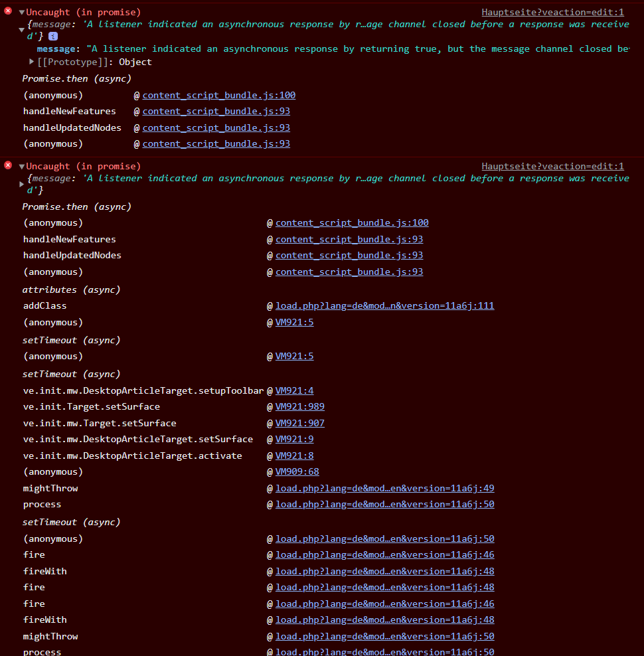Open the VM909:68 source link
Image resolution: width=644 pixels, height=656 pixels.
pos(297,471)
